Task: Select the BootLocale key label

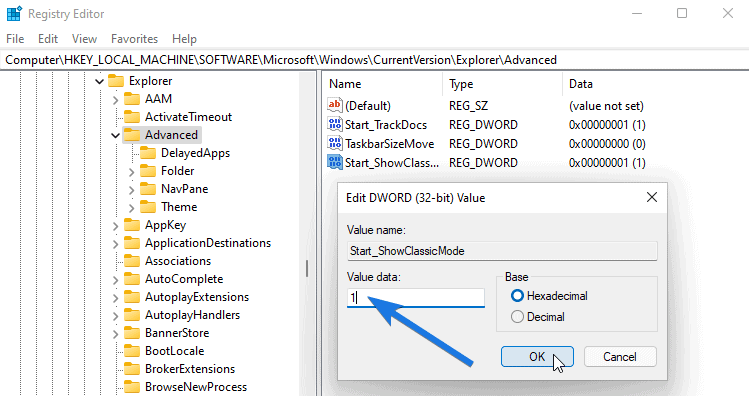Action: click(174, 351)
